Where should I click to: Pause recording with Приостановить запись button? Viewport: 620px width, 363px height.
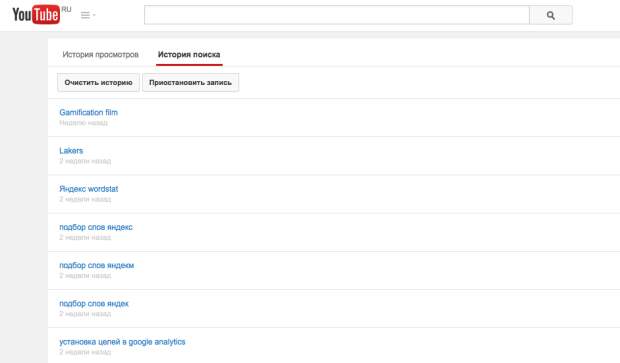click(190, 82)
